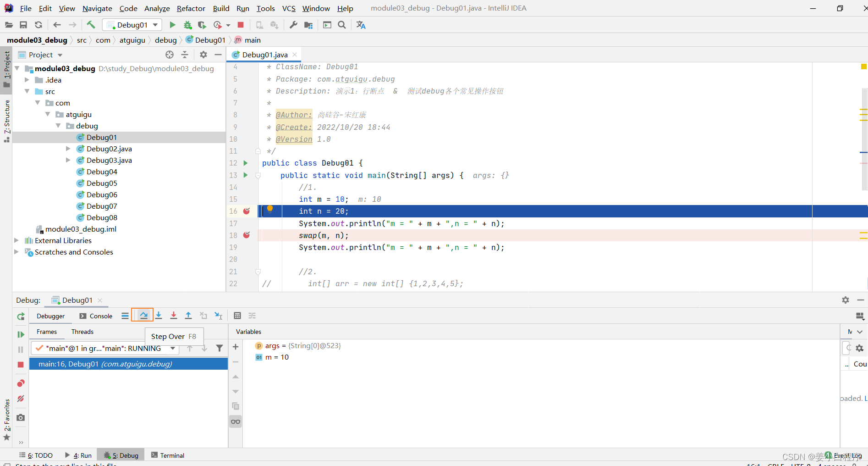Switch to the Console tab
The height and width of the screenshot is (466, 868).
click(x=96, y=316)
